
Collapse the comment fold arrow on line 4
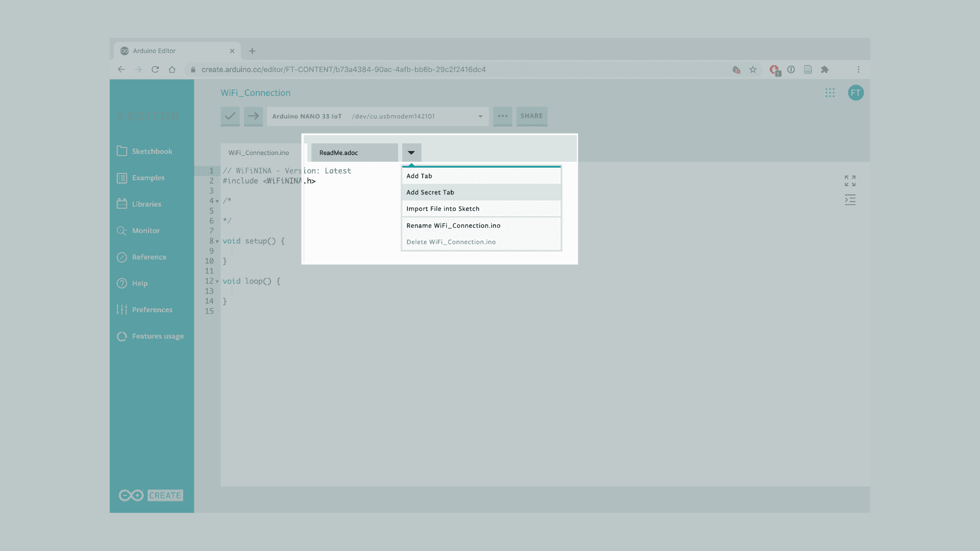[x=217, y=201]
